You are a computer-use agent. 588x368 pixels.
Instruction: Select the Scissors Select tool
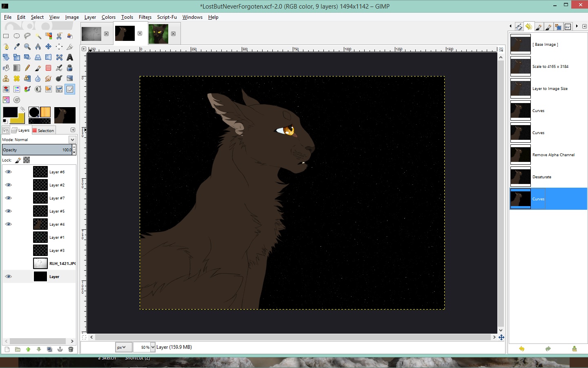59,36
